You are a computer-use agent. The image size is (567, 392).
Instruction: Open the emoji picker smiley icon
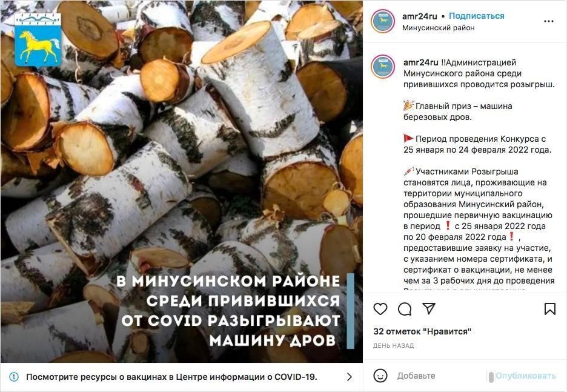tap(380, 376)
